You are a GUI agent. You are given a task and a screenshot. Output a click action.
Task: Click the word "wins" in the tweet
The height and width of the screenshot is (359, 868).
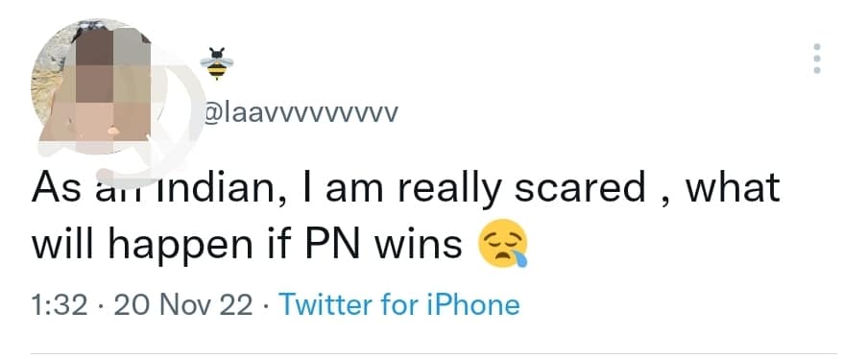click(x=418, y=244)
